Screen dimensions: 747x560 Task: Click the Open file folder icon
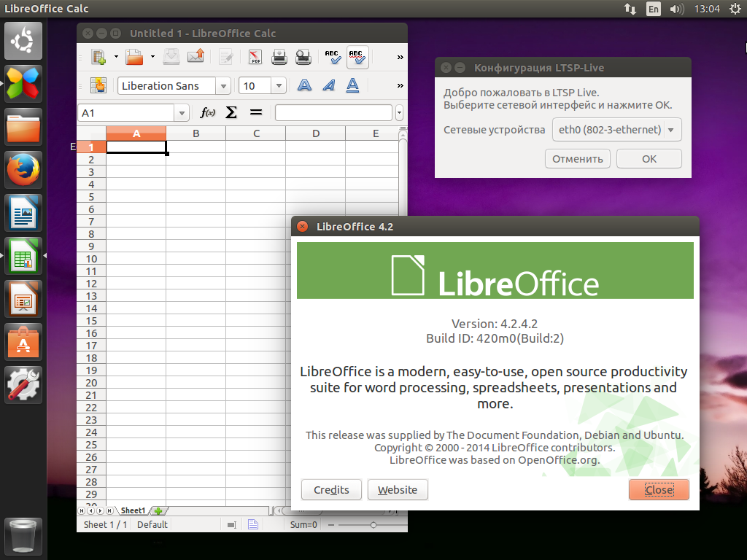coord(134,57)
